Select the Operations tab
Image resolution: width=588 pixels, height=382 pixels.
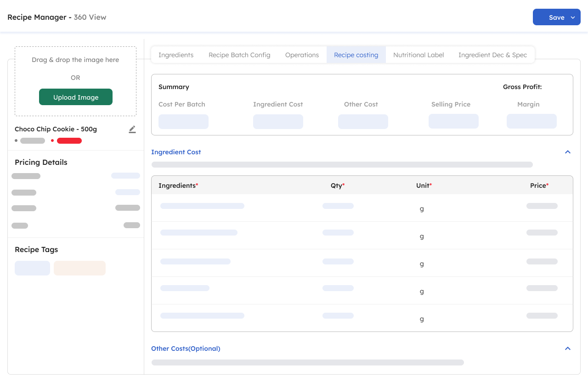[302, 55]
